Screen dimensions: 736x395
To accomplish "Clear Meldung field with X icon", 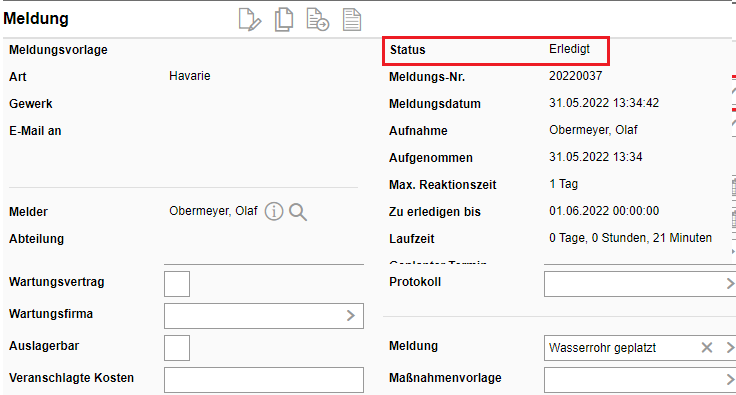I will 707,348.
